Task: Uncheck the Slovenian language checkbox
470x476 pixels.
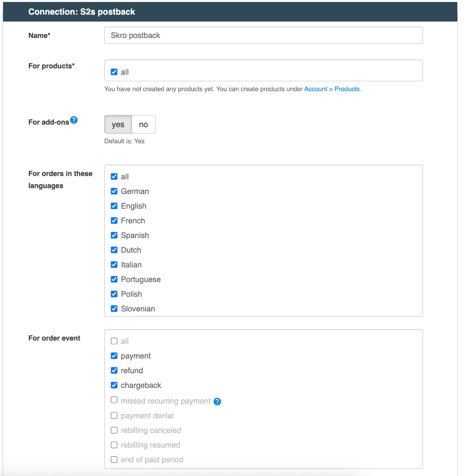Action: pyautogui.click(x=114, y=309)
